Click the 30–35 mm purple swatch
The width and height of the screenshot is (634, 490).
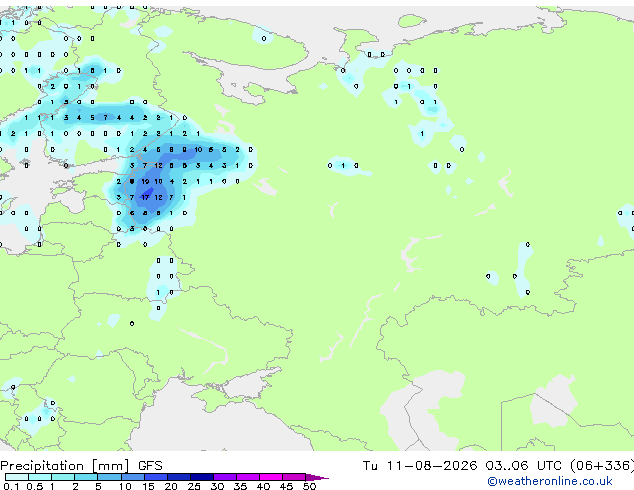[225, 477]
